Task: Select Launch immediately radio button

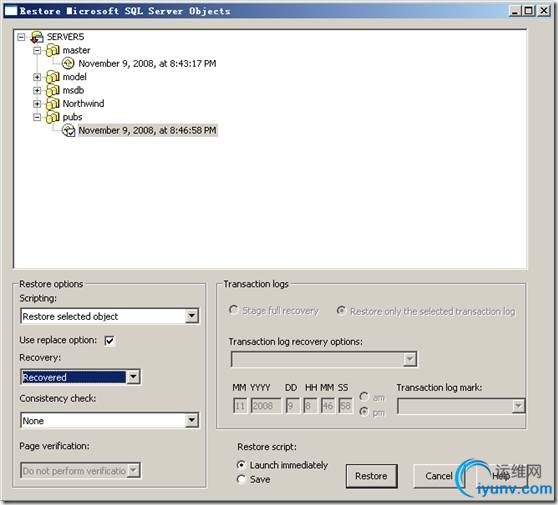Action: (241, 465)
